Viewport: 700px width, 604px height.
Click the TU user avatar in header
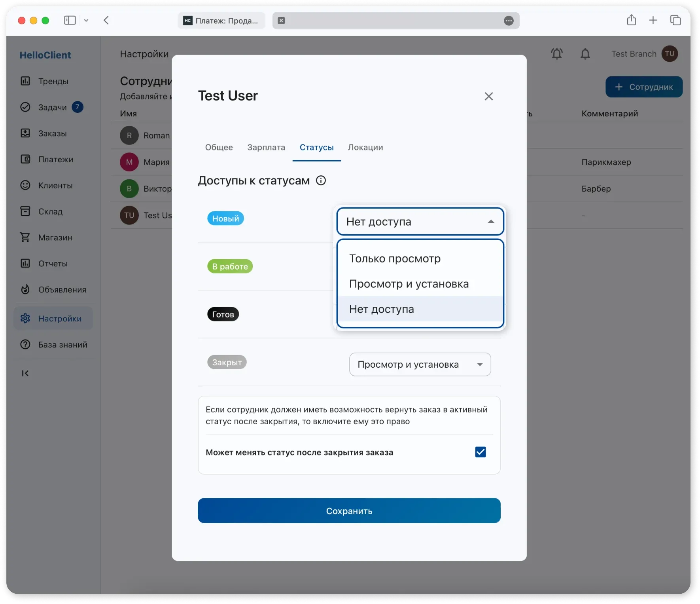pyautogui.click(x=670, y=54)
